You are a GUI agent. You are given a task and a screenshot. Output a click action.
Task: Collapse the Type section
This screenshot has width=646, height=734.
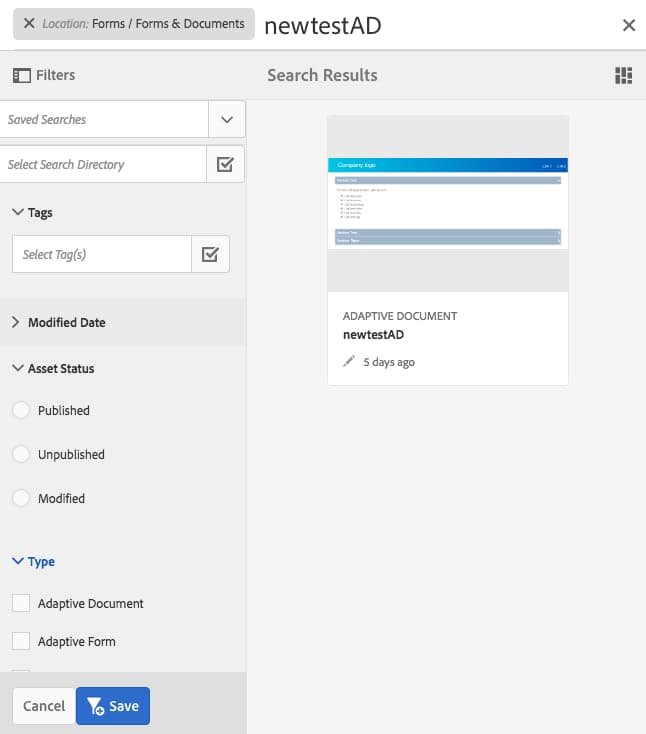pos(17,562)
